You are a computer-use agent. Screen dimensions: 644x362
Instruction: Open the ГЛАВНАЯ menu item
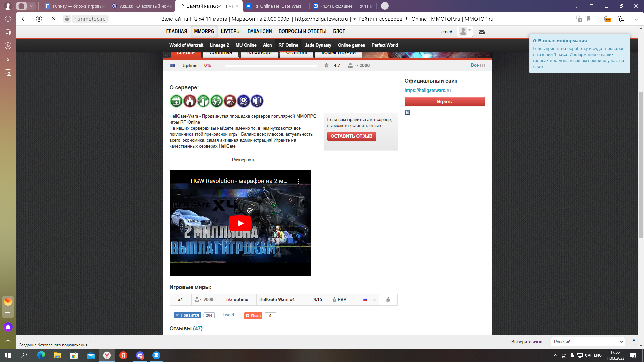177,31
